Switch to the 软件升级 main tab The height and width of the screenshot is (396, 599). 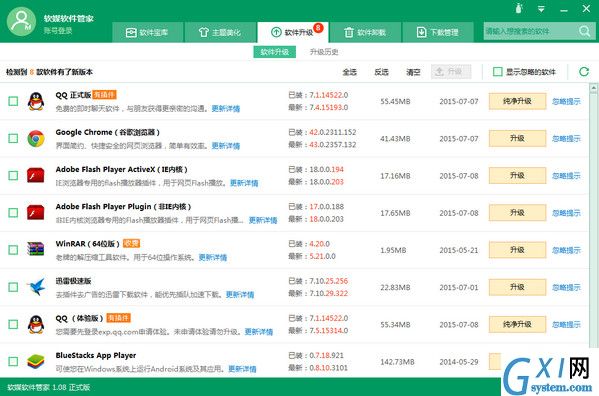coord(293,32)
